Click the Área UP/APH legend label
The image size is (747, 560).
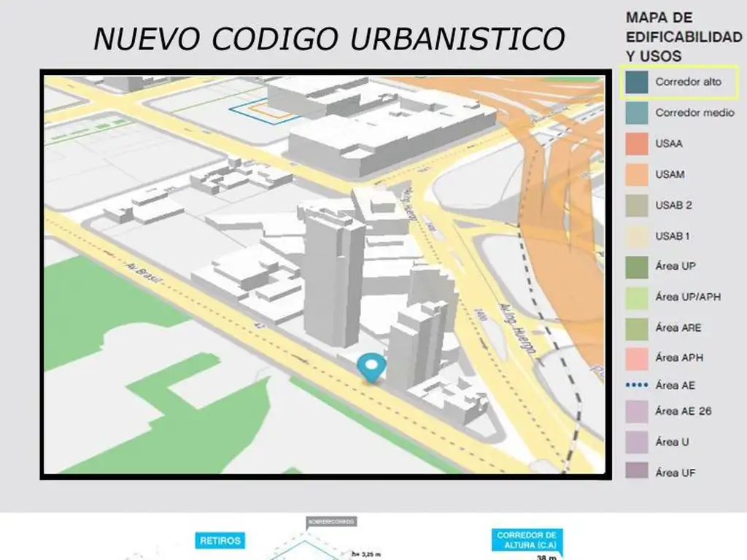(684, 297)
